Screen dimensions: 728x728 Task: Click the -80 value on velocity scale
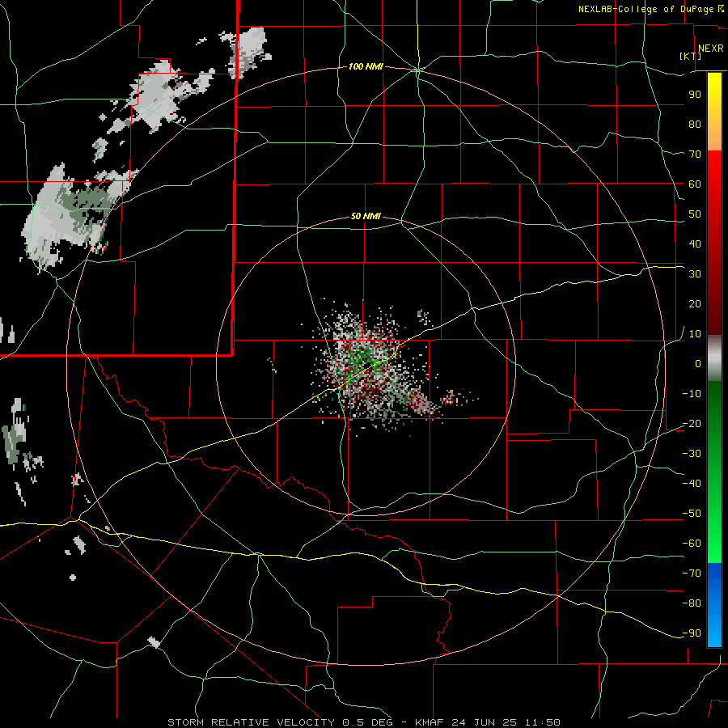692,603
